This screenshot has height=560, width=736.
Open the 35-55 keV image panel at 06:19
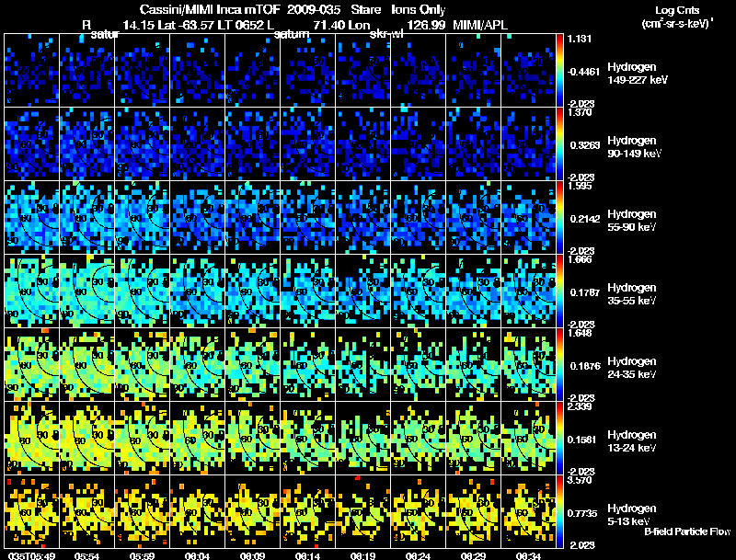(363, 291)
